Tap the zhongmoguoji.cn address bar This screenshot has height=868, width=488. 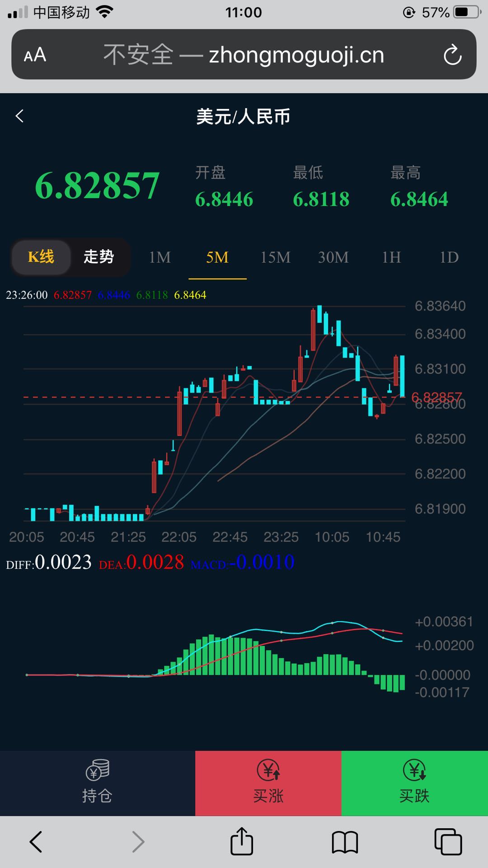[244, 55]
